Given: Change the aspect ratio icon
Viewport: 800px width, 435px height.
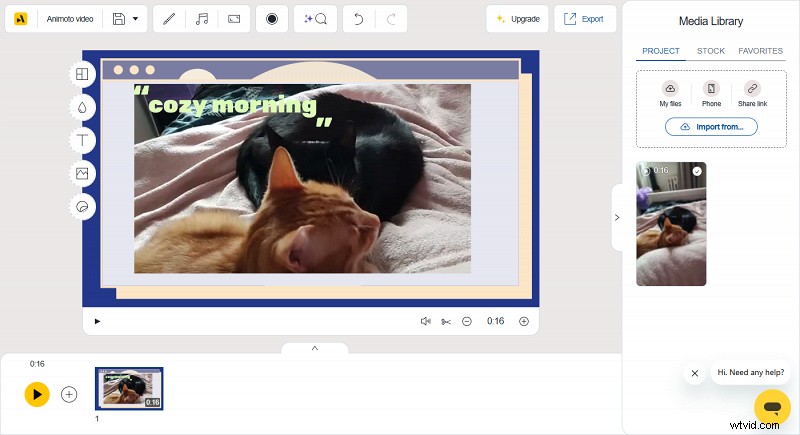Looking at the screenshot, I should [234, 19].
